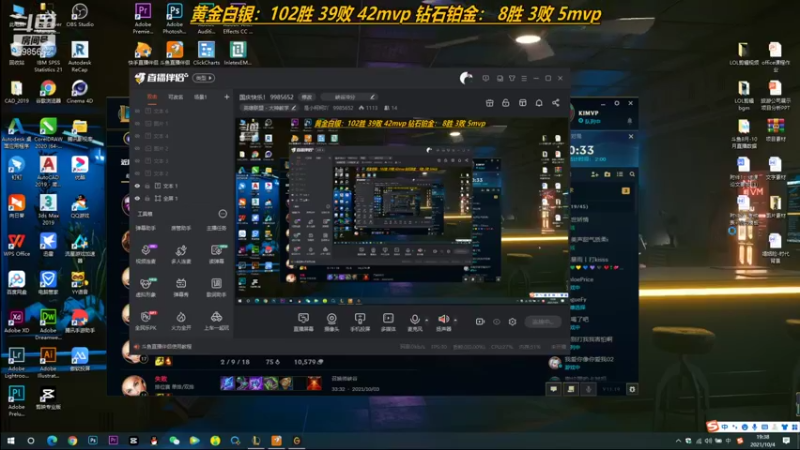Click the red 扬声器 speaker icon
The width and height of the screenshot is (800, 450).
443,319
